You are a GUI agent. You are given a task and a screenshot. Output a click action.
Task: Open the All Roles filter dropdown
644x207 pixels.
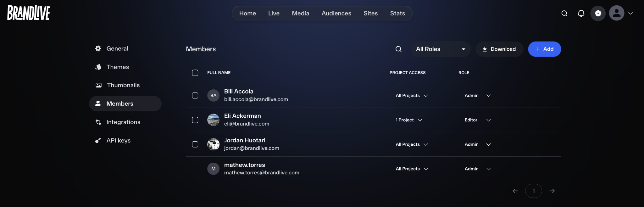pyautogui.click(x=441, y=49)
